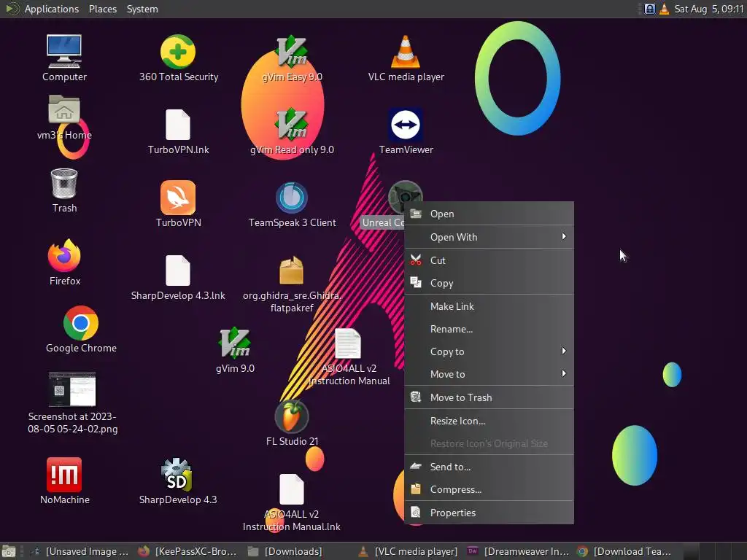This screenshot has width=747, height=560.
Task: Click the VLC tray icon in top panel
Action: click(x=664, y=9)
